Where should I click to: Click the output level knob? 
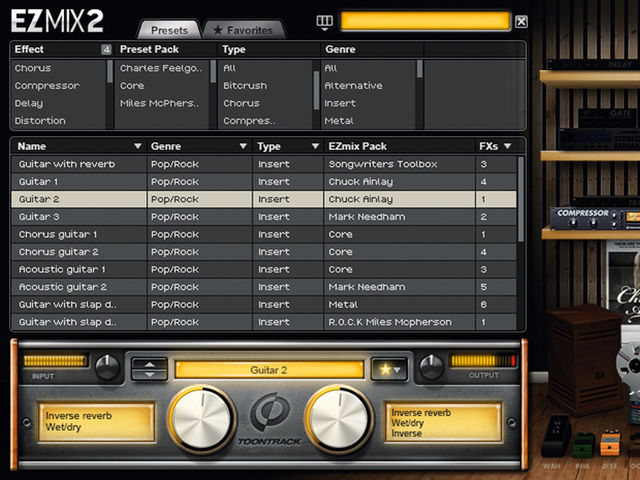tap(432, 367)
